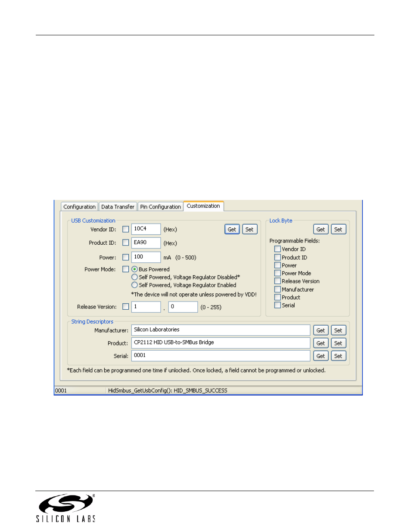The width and height of the screenshot is (411, 532).
Task: Click the Product ID hex field showing EA90
Action: [x=146, y=243]
